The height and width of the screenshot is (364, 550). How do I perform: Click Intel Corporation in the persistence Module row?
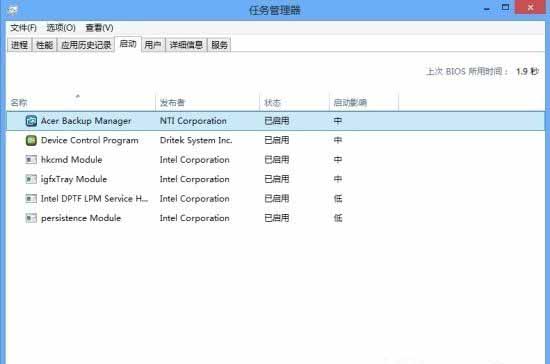194,218
